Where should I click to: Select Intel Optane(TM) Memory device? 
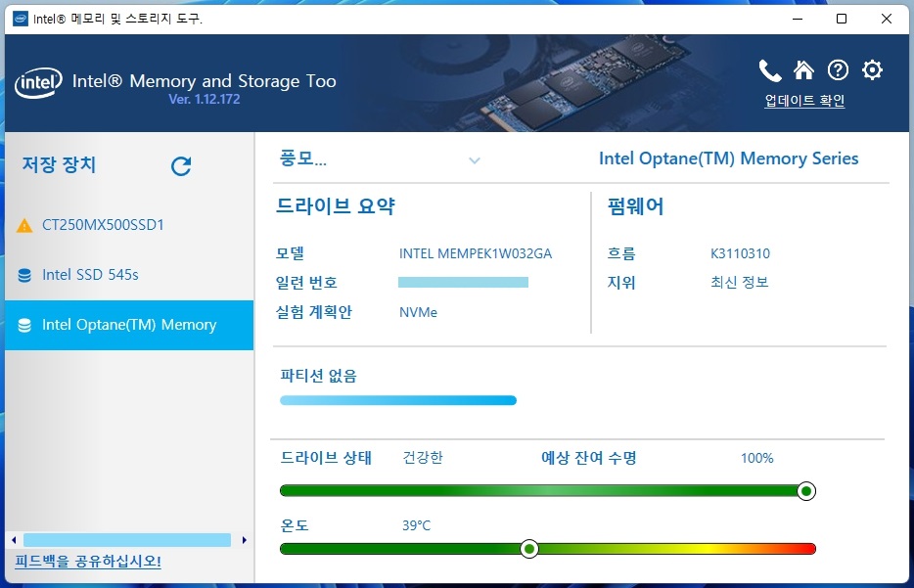click(x=129, y=325)
